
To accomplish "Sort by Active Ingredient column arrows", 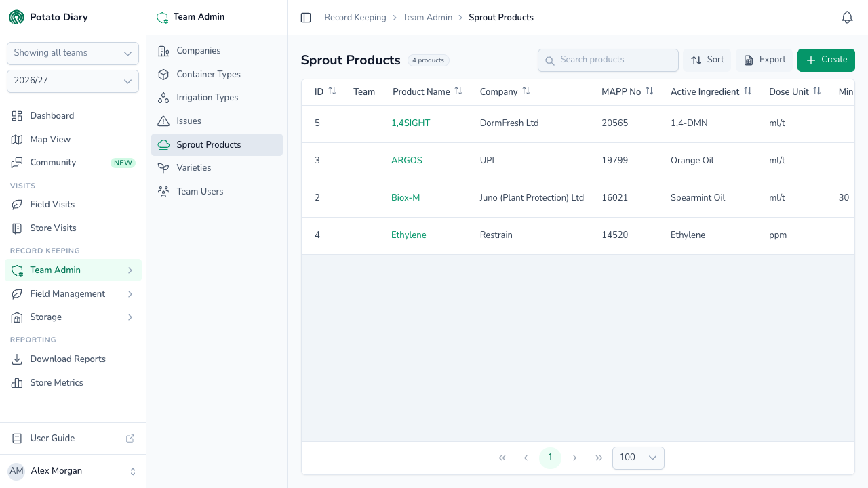I will coord(748,91).
